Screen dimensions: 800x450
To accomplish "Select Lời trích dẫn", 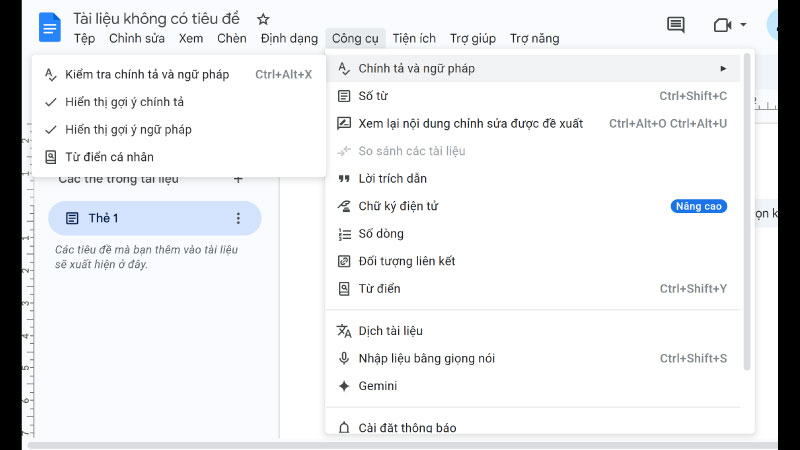I will tap(533, 179).
